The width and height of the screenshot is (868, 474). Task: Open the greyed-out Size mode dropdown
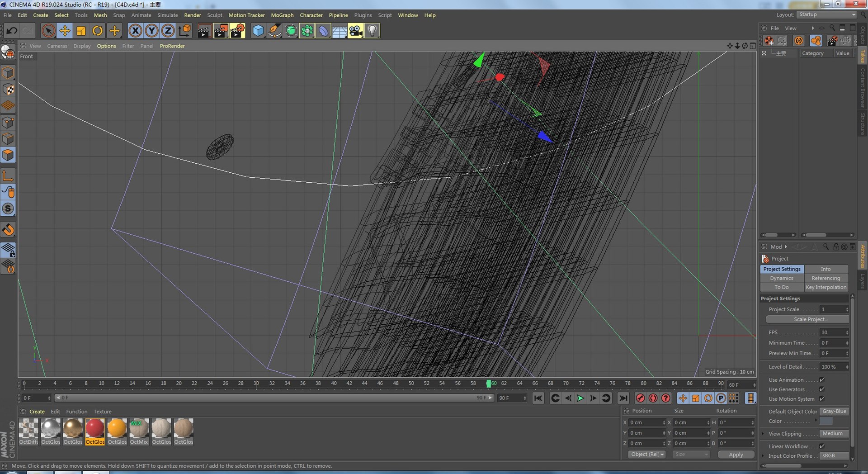click(691, 455)
